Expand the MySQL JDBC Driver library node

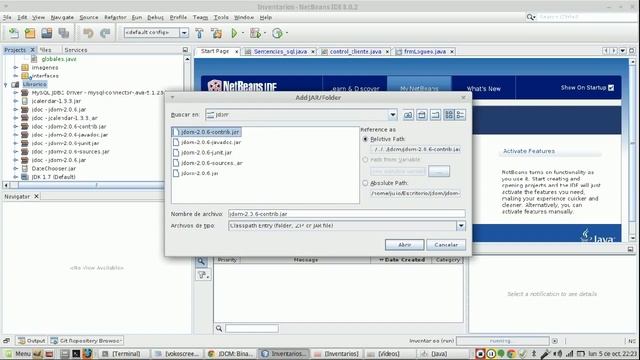click(x=16, y=93)
